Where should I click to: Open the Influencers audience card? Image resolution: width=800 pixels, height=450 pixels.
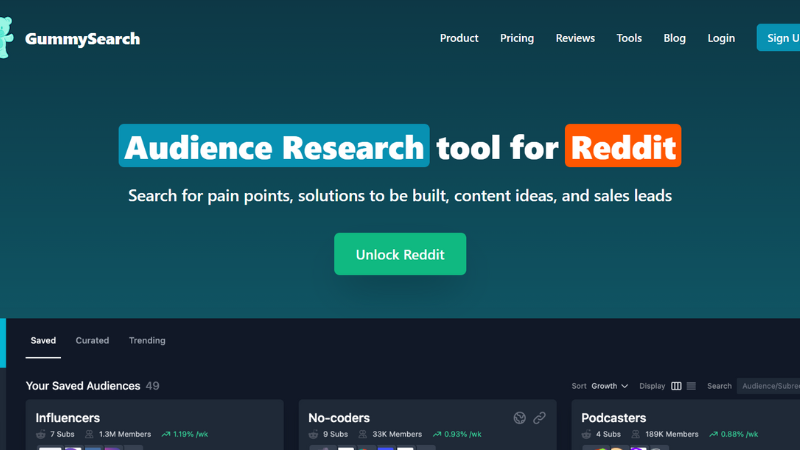point(155,424)
